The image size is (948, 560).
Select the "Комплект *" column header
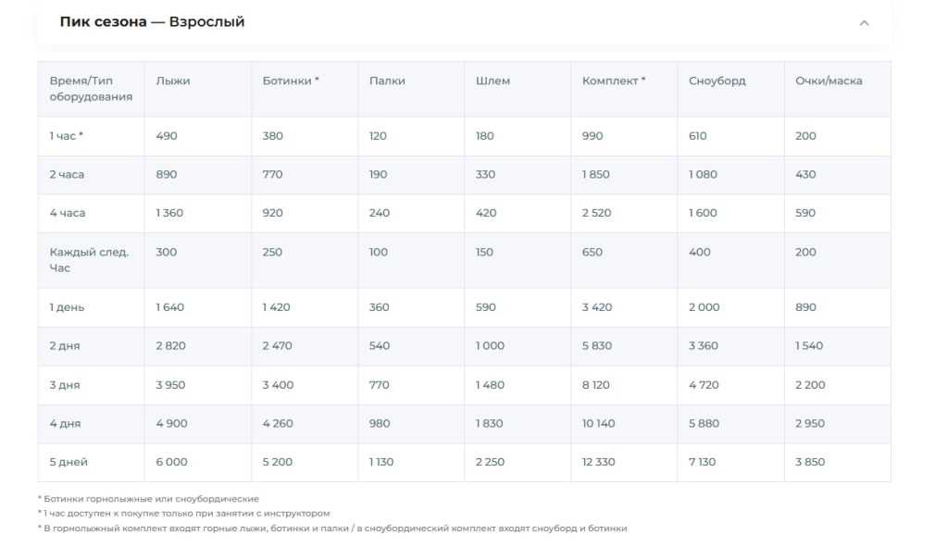(614, 81)
